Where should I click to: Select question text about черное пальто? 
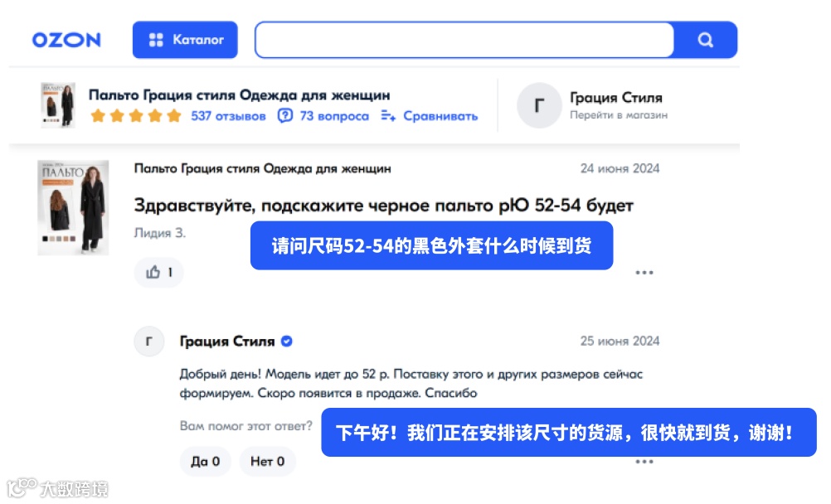pos(384,205)
